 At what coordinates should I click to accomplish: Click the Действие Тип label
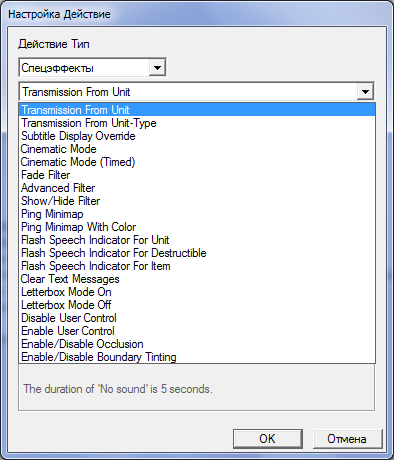(54, 44)
